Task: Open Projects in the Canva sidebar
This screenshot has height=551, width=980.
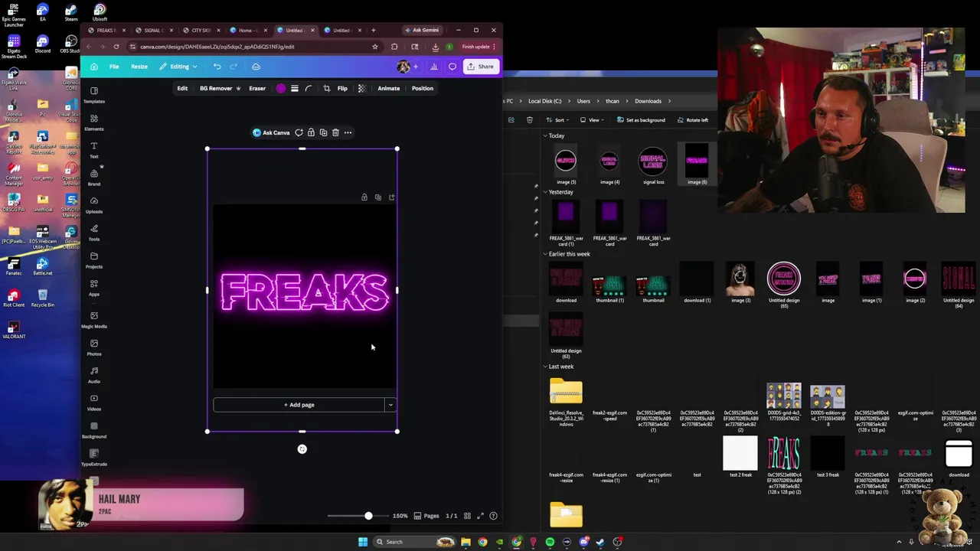Action: (x=94, y=260)
